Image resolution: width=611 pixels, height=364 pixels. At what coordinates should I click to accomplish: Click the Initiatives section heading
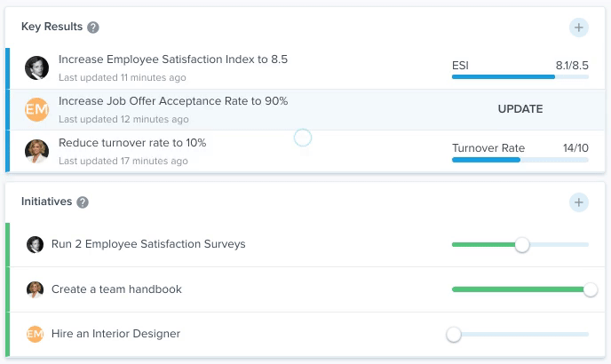(47, 202)
